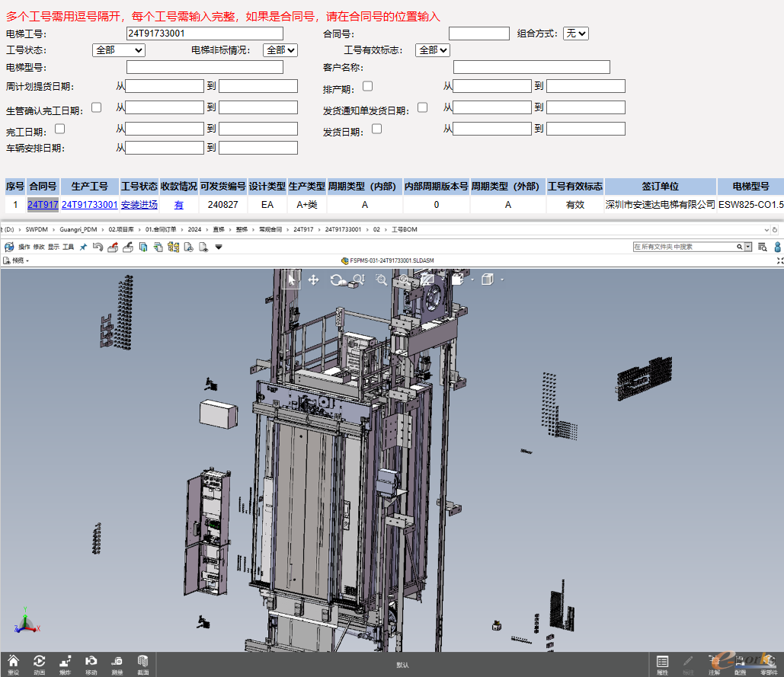Image resolution: width=784 pixels, height=677 pixels.
Task: Open the 工号状态 dropdown
Action: 119,50
